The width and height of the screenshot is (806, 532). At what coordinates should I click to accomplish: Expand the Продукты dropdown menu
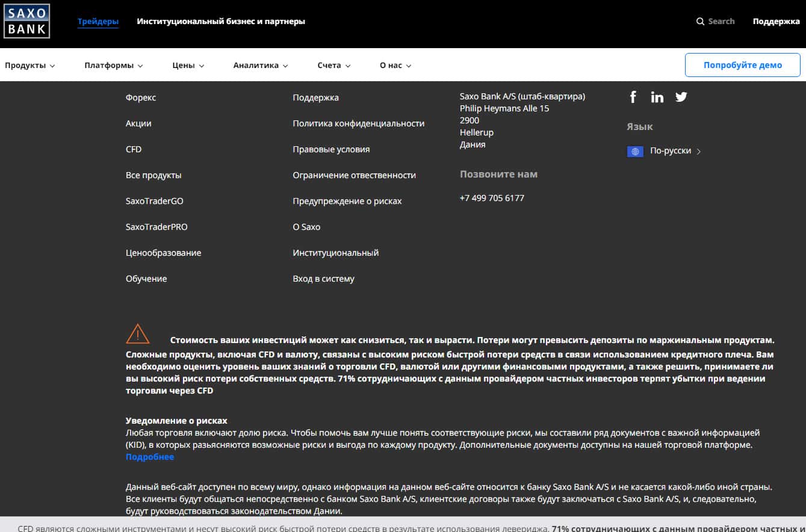[x=30, y=66]
